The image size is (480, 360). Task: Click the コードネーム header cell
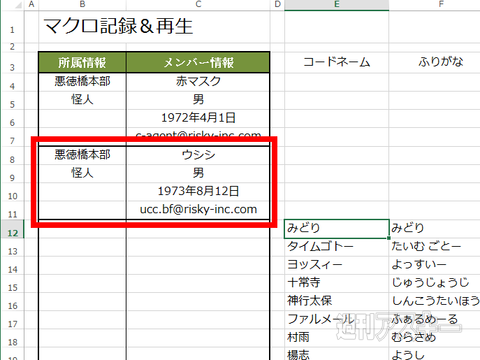[x=337, y=62]
